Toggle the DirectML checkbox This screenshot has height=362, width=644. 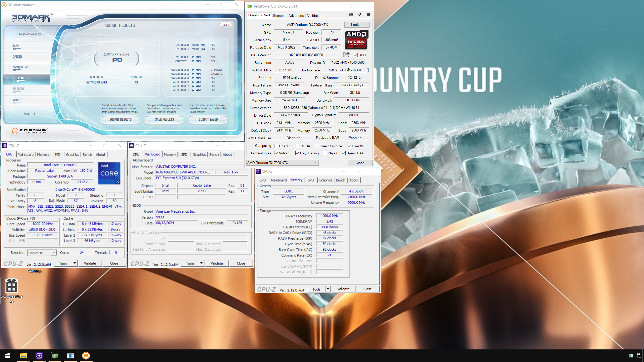click(349, 146)
